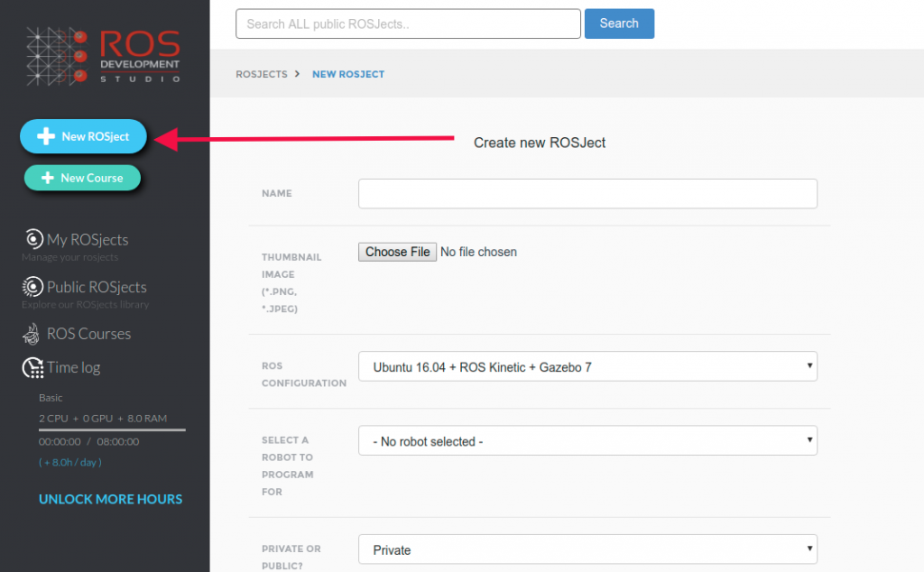Open the Time log

[x=74, y=367]
